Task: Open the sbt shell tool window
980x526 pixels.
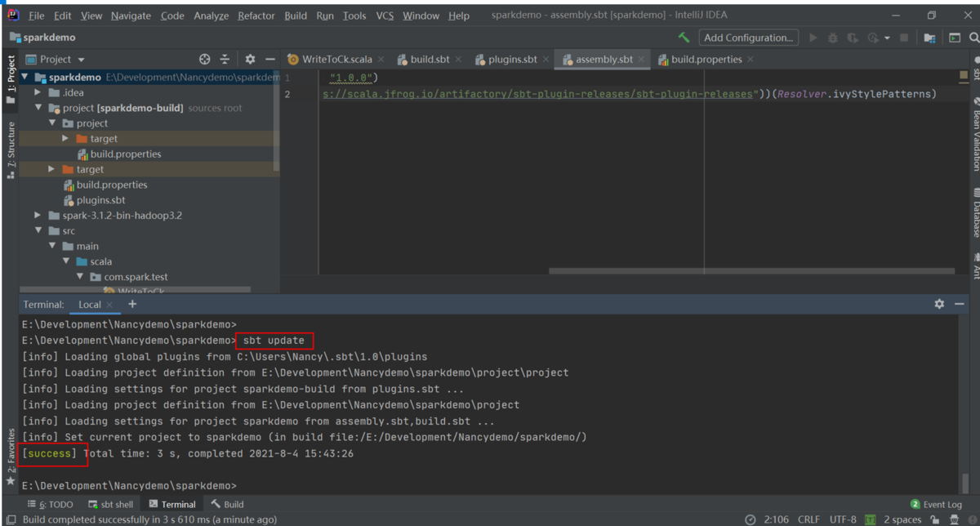Action: (111, 504)
